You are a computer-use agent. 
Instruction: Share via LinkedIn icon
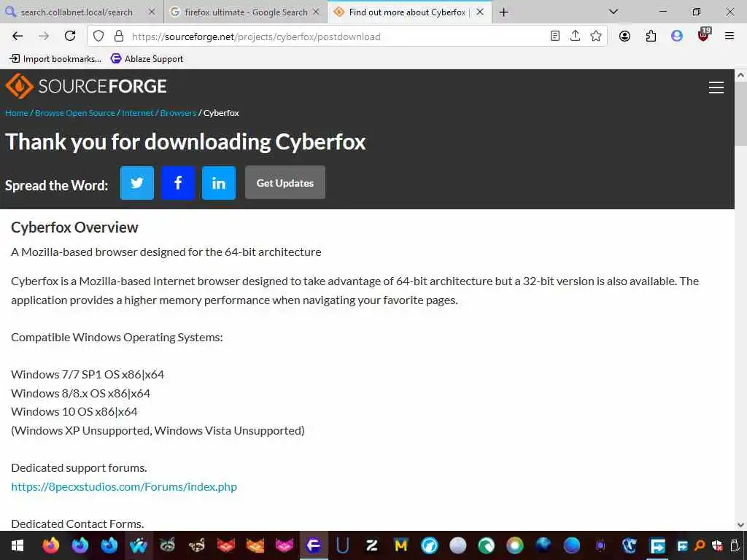tap(219, 183)
